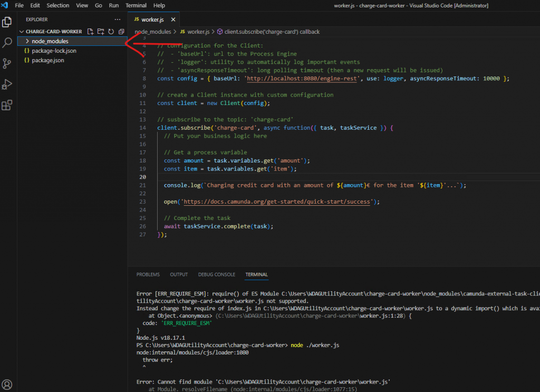Click '// Complete the task' comment
The height and width of the screenshot is (392, 540).
pos(197,218)
